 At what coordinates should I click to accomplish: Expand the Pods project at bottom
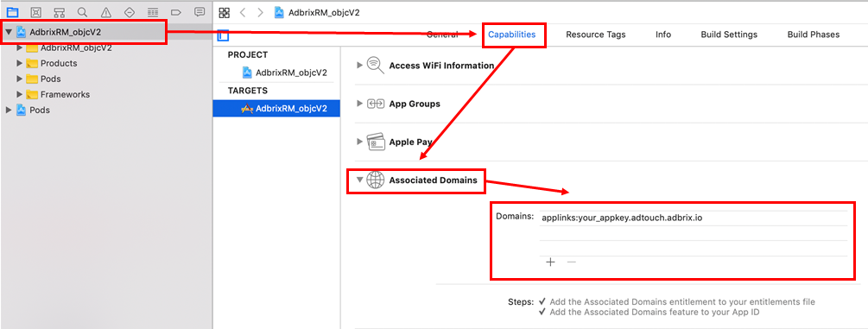tap(9, 110)
